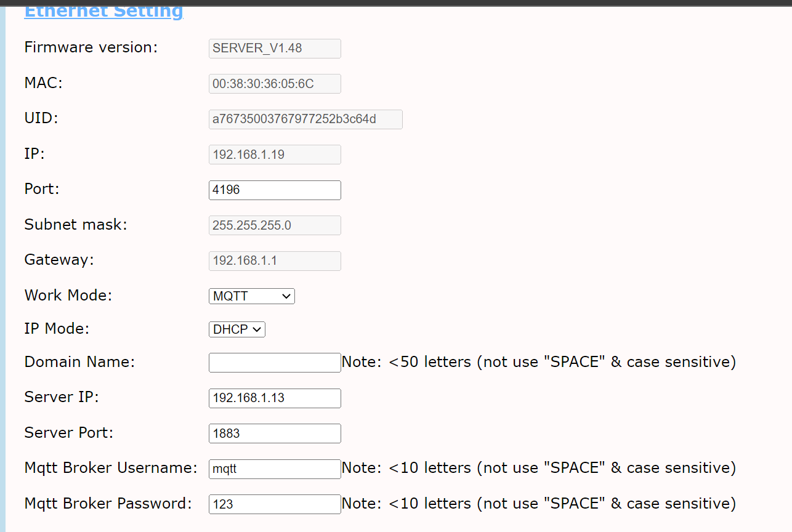Click the note beside the Mqtt Broker Username field

pyautogui.click(x=539, y=468)
